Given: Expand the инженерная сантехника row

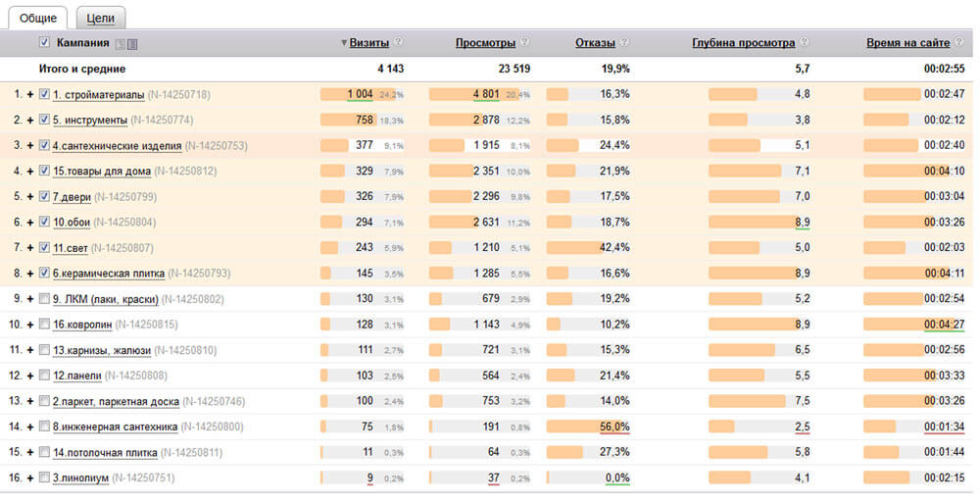Looking at the screenshot, I should pos(30,427).
